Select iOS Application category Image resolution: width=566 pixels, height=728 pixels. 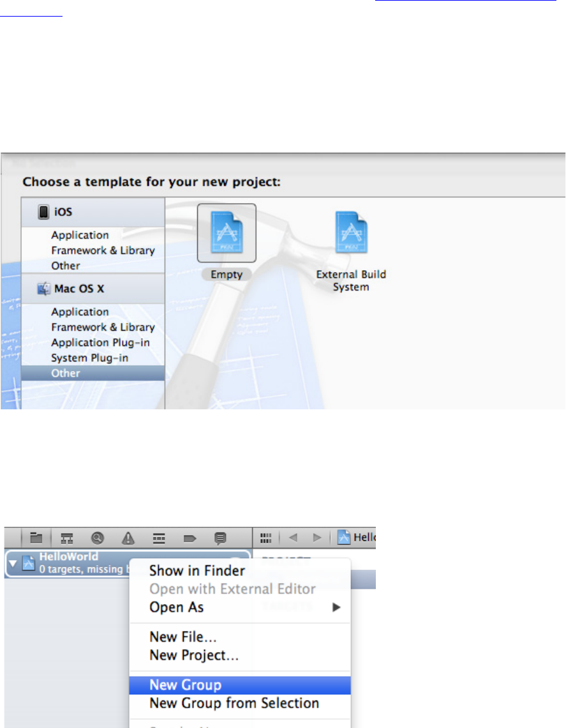click(x=80, y=235)
